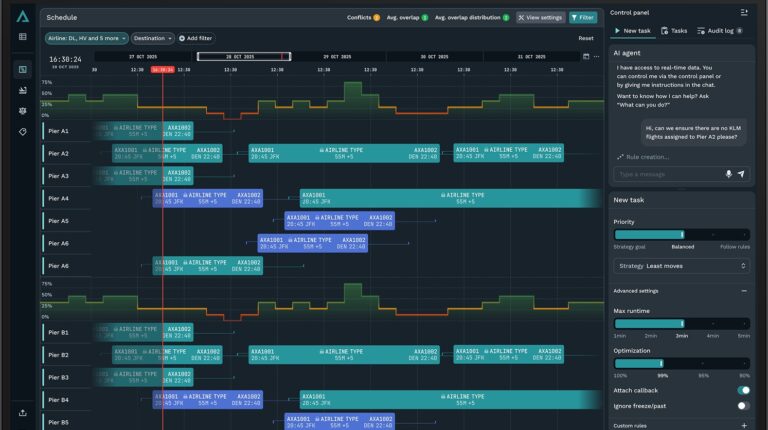Click the export icon at sidebar bottom
Viewport: 768px width, 430px height.
pos(22,412)
